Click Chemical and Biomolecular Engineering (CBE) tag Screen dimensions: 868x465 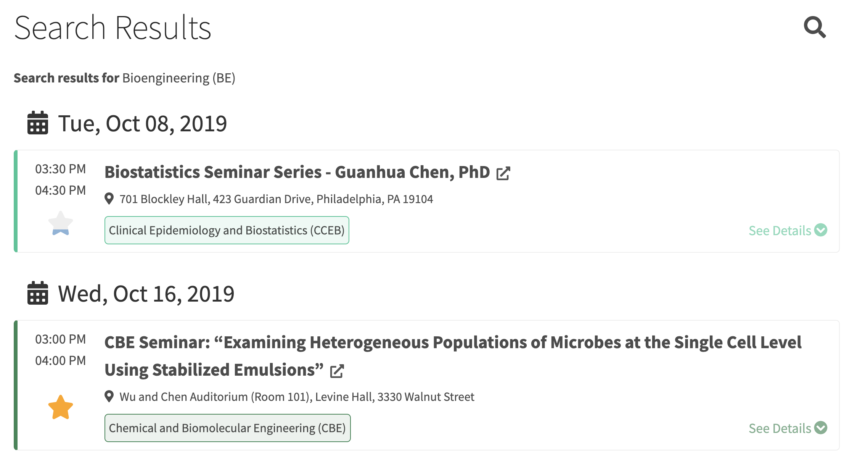(x=227, y=428)
